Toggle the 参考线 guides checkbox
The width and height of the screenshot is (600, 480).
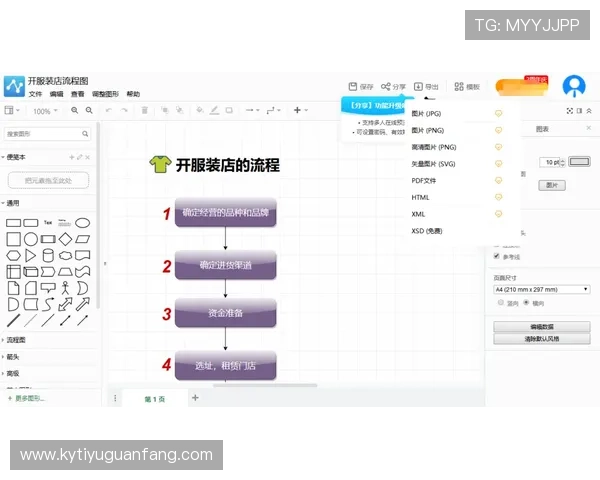[496, 256]
